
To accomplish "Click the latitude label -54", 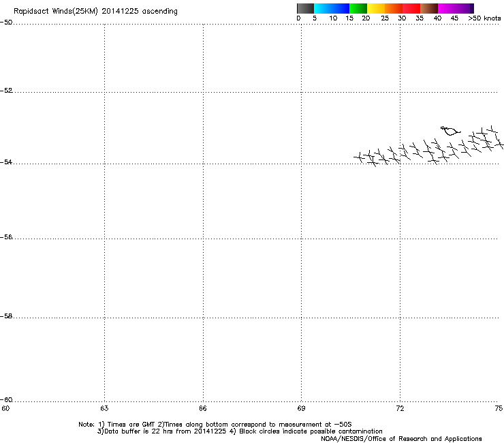I will 6,162.
